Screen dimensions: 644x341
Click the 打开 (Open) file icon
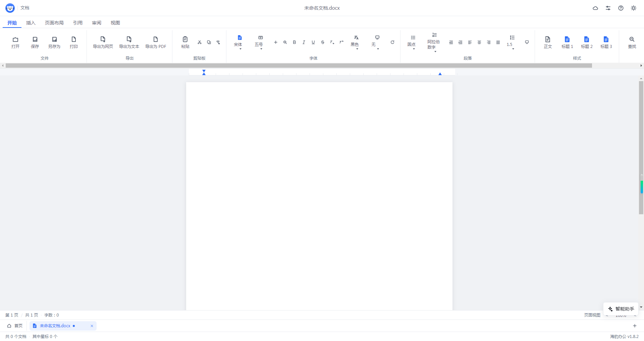pos(15,43)
